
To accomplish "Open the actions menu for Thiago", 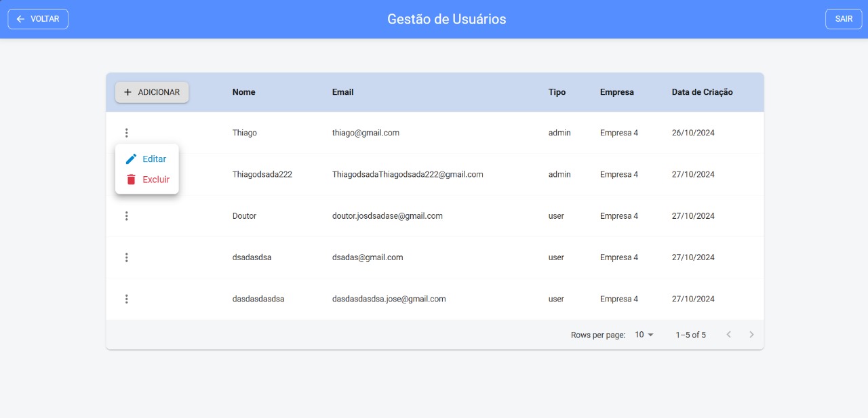I will point(126,133).
